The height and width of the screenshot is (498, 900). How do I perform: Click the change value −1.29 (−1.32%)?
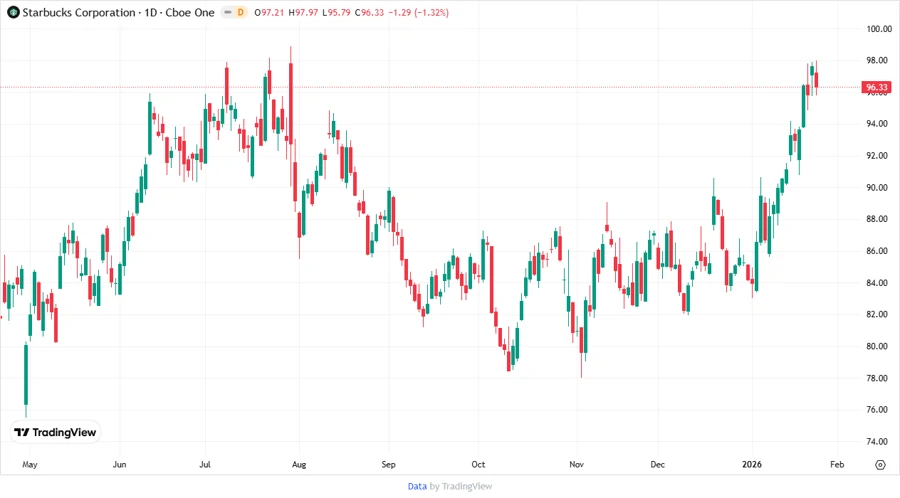point(418,12)
